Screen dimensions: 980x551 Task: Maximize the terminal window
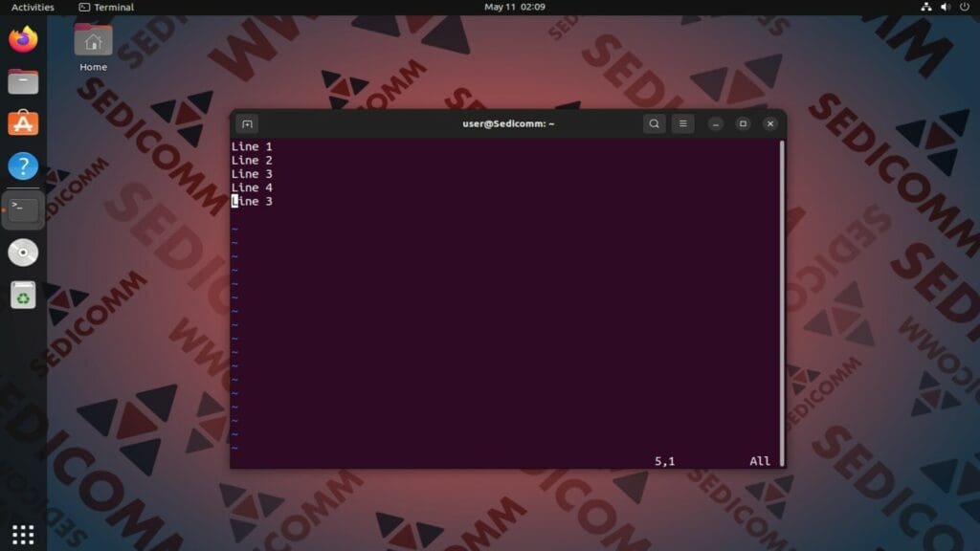click(743, 123)
